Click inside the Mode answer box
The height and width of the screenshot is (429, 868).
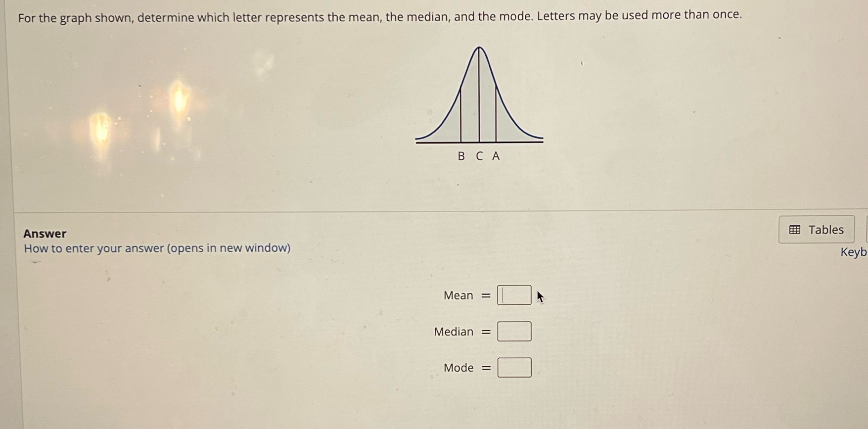[513, 367]
